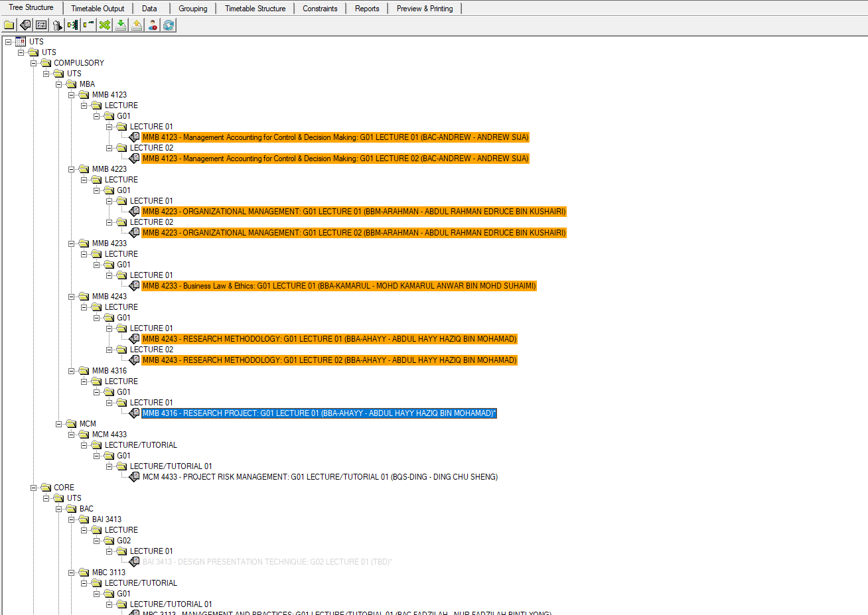Click the green download-to-drive toolbar icon
The image size is (868, 615).
click(x=121, y=25)
